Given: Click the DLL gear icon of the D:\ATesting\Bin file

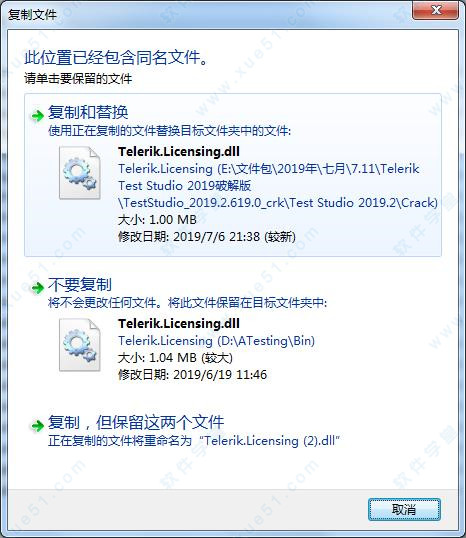Looking at the screenshot, I should [80, 345].
